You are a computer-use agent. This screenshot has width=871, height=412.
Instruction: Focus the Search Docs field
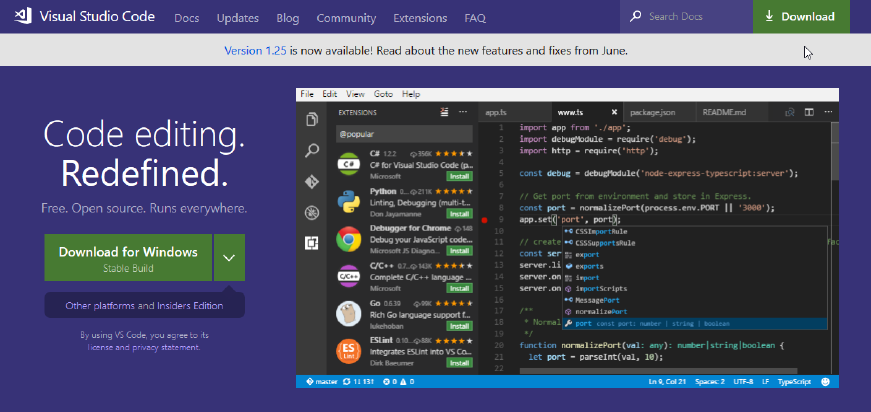687,17
